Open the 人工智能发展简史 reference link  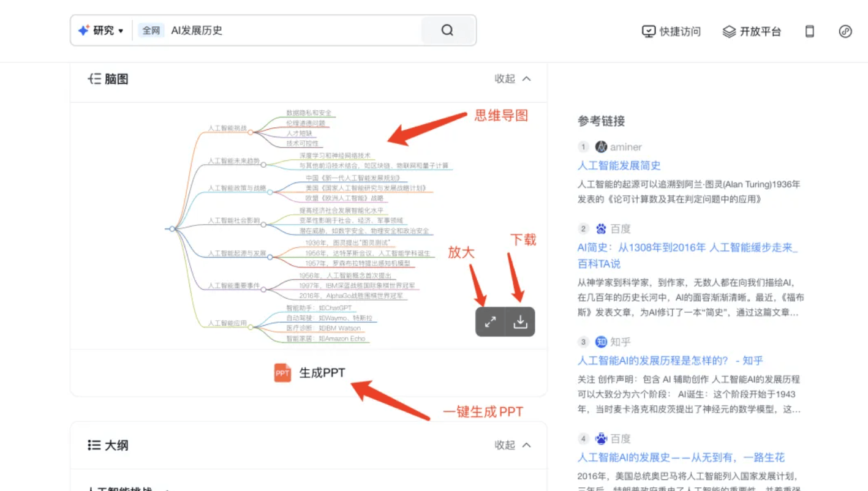619,165
